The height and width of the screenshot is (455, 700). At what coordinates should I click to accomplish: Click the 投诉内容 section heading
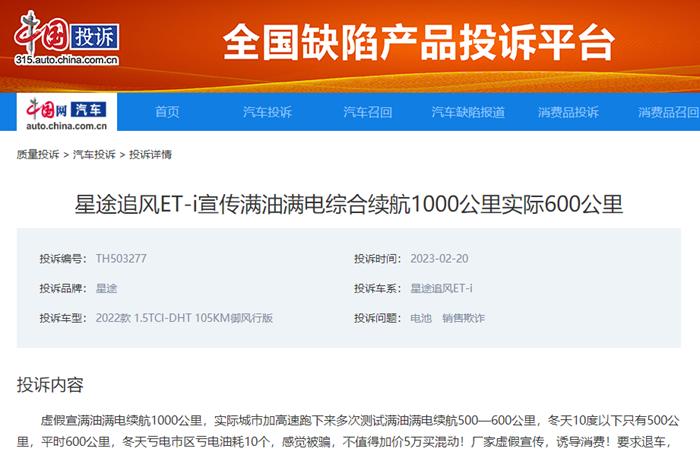[50, 384]
